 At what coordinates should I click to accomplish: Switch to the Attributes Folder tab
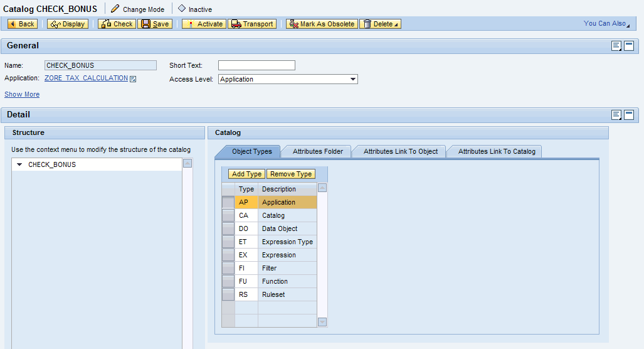[317, 151]
